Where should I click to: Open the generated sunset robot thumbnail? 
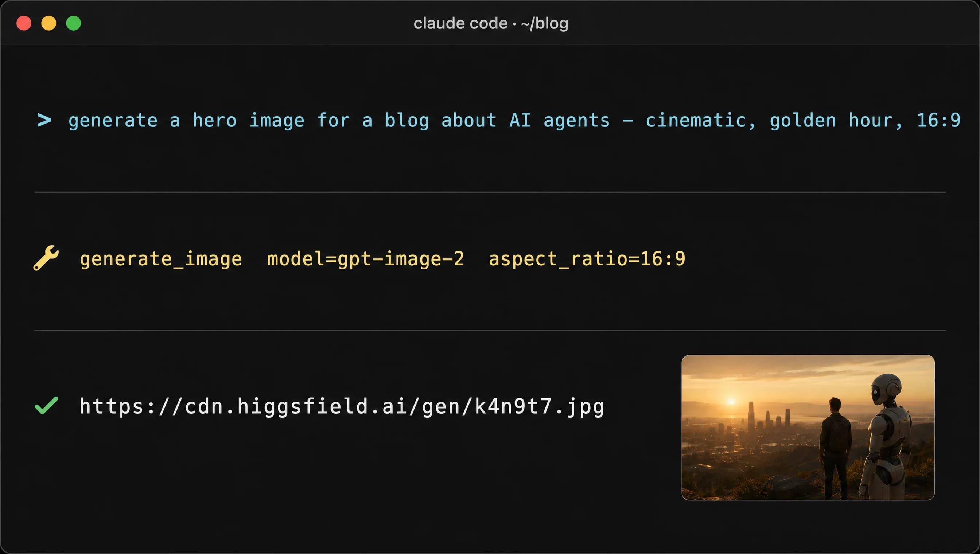coord(808,427)
